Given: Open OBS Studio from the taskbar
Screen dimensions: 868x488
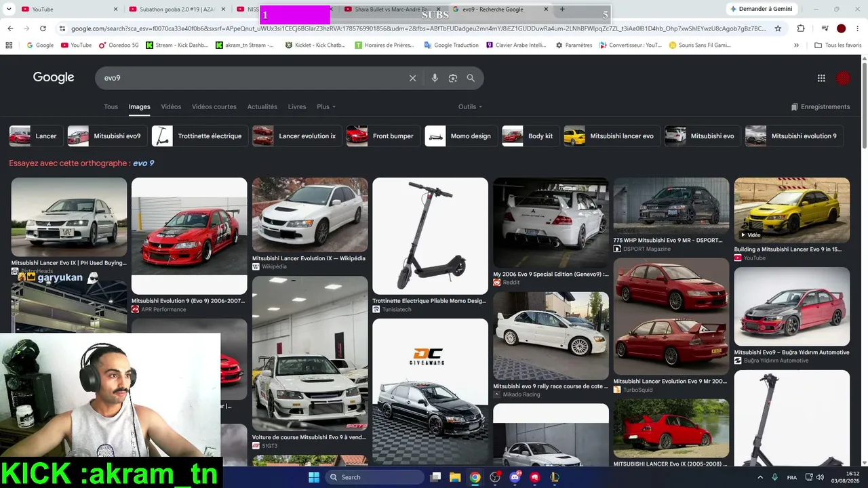Looking at the screenshot, I should coord(495,477).
